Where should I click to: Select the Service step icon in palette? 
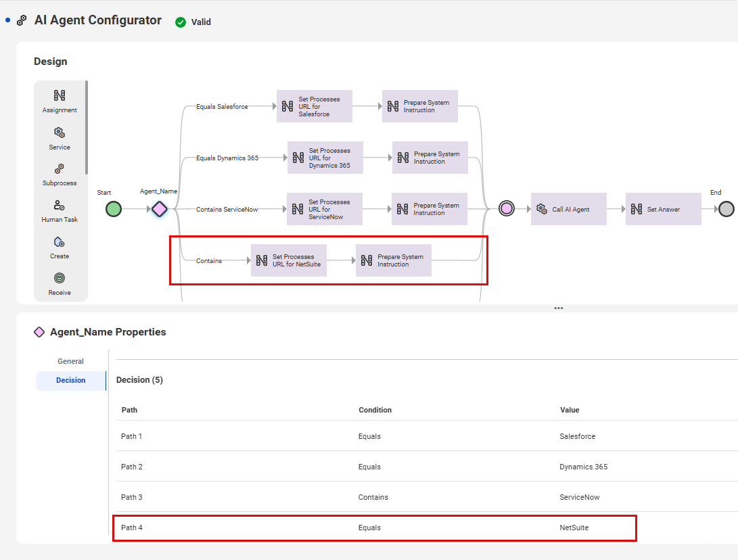tap(60, 133)
